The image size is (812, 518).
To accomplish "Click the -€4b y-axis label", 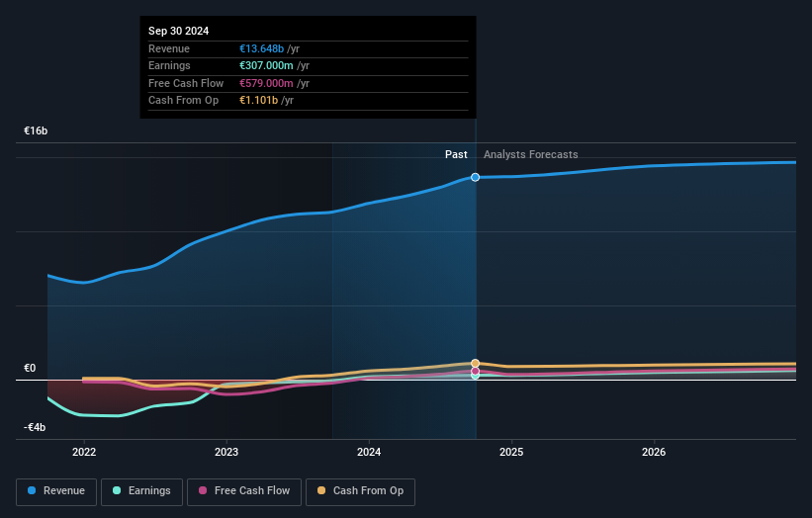I will coord(35,427).
